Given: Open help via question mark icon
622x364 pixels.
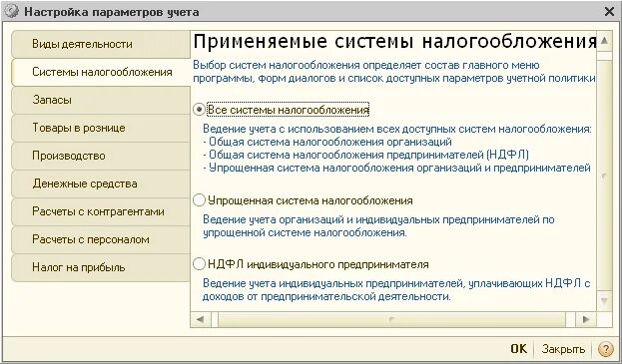Looking at the screenshot, I should coord(605,349).
